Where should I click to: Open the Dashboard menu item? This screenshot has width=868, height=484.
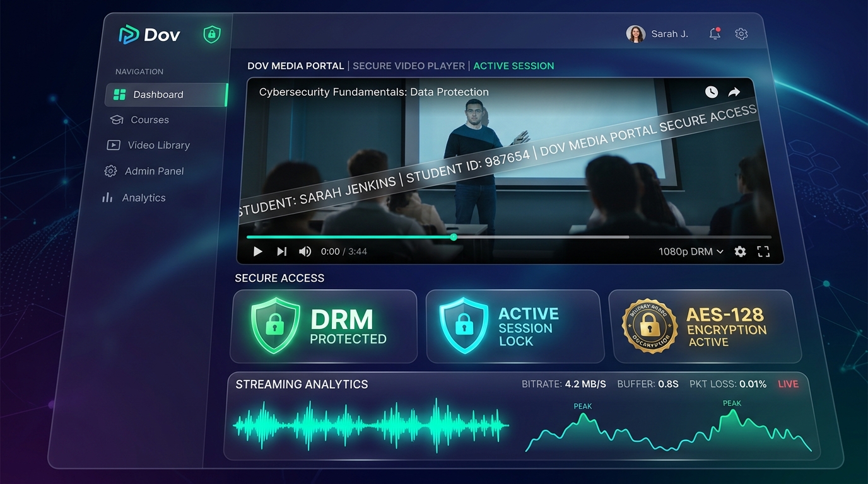click(167, 95)
